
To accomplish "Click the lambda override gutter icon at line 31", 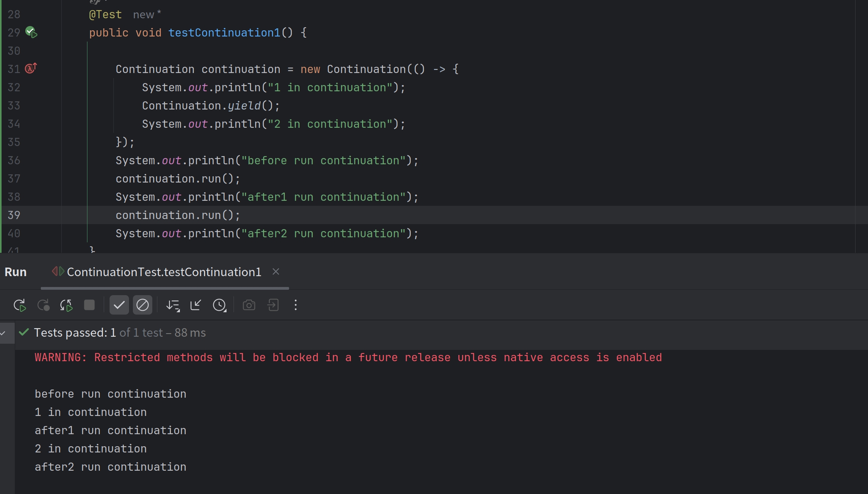I will tap(31, 68).
